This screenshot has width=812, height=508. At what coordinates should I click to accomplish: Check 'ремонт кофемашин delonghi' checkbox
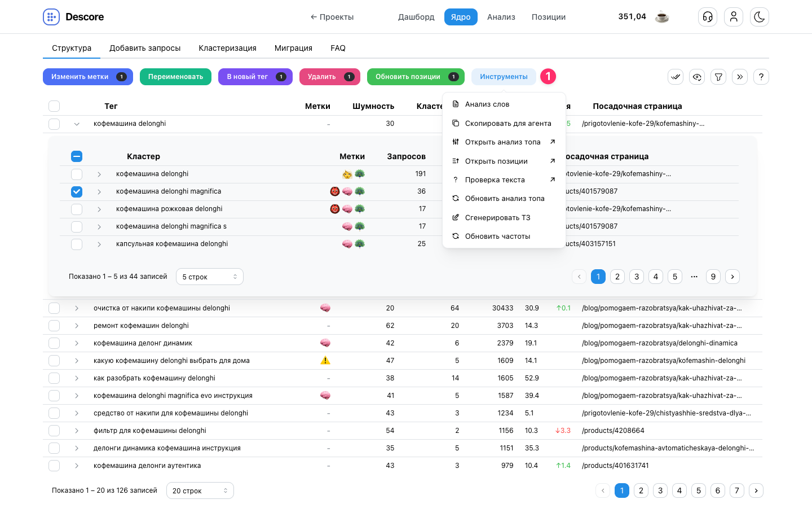coord(54,326)
